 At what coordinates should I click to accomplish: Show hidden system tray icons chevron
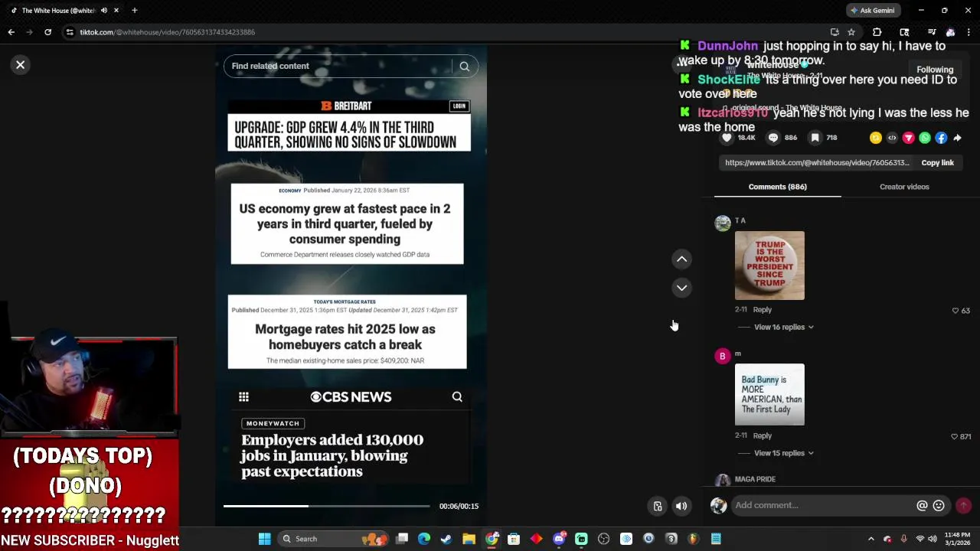[871, 539]
